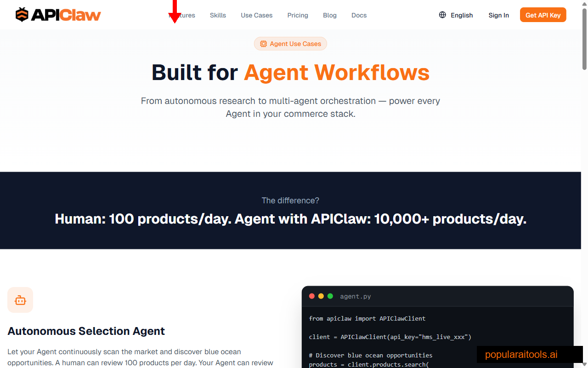Click the Get API Key button
The image size is (588, 368).
tap(543, 14)
